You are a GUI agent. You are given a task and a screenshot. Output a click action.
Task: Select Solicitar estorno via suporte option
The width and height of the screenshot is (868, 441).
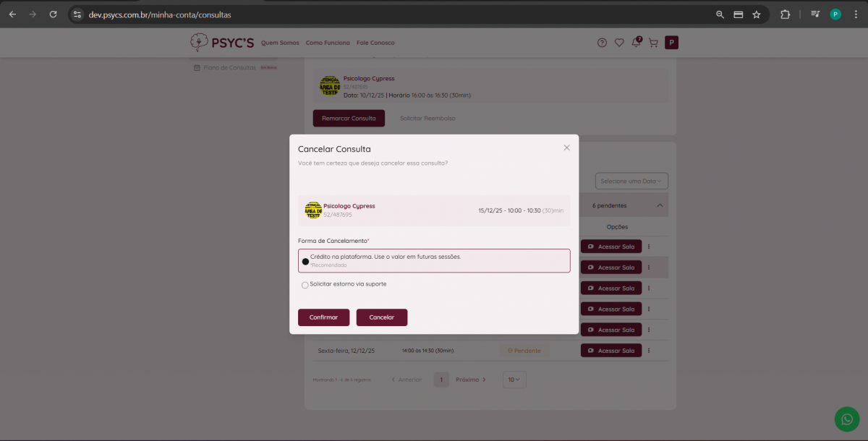coord(305,285)
